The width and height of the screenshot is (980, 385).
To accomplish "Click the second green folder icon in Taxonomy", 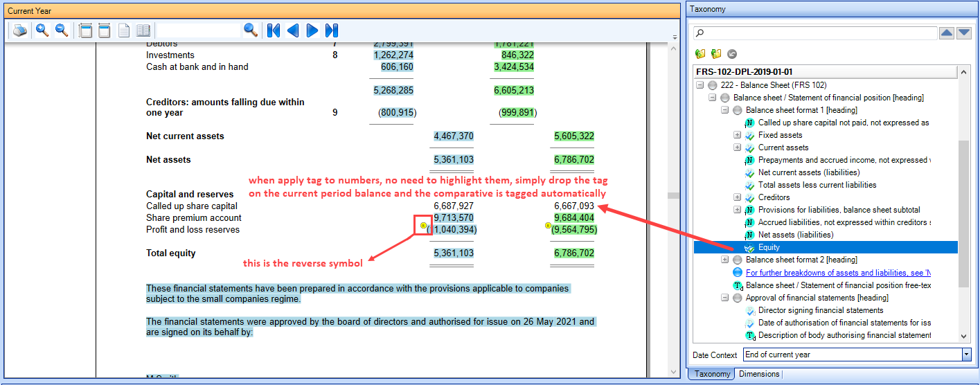I will click(x=716, y=53).
